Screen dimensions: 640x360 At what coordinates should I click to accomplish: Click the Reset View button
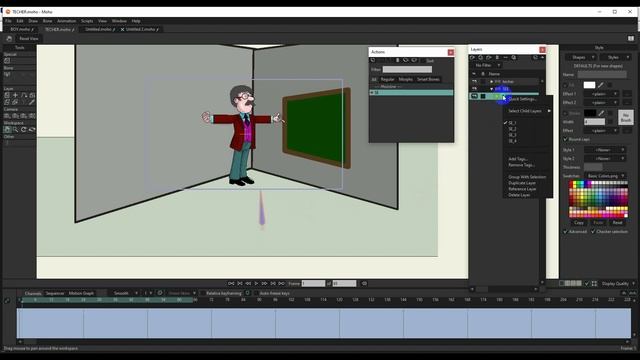click(29, 38)
